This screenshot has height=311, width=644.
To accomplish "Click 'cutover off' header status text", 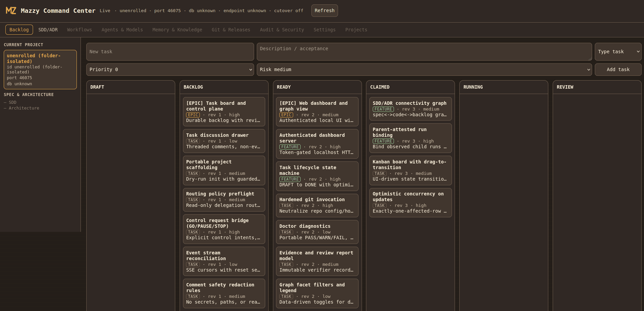I will (288, 11).
